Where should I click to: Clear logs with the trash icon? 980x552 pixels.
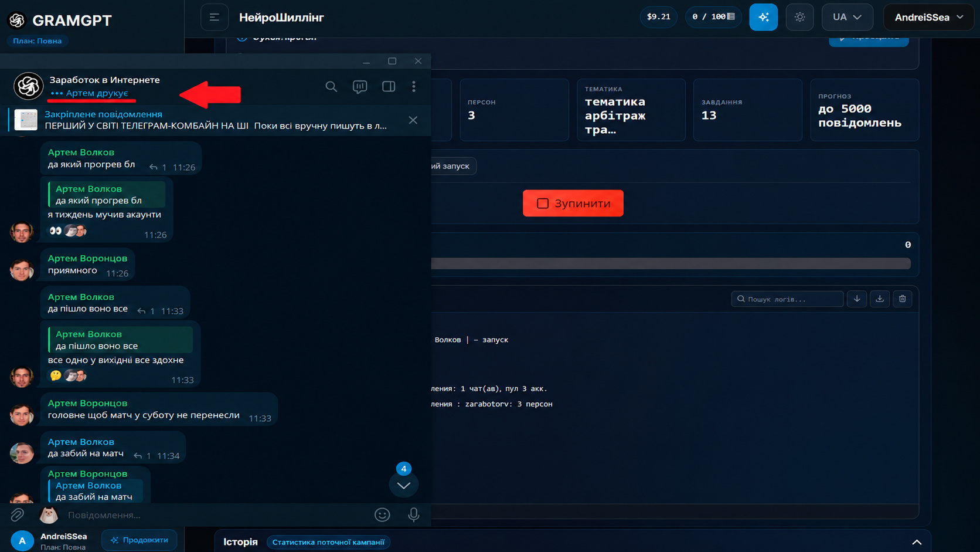(x=903, y=299)
